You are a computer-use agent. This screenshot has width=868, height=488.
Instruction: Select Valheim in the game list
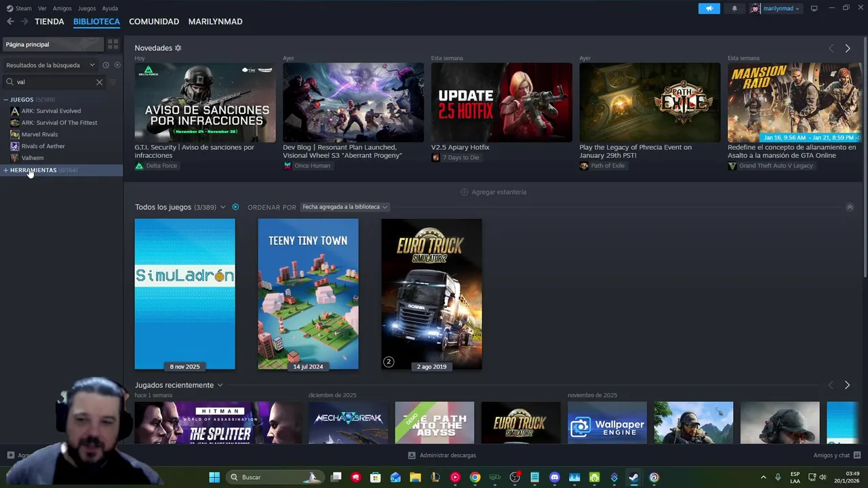pos(32,158)
